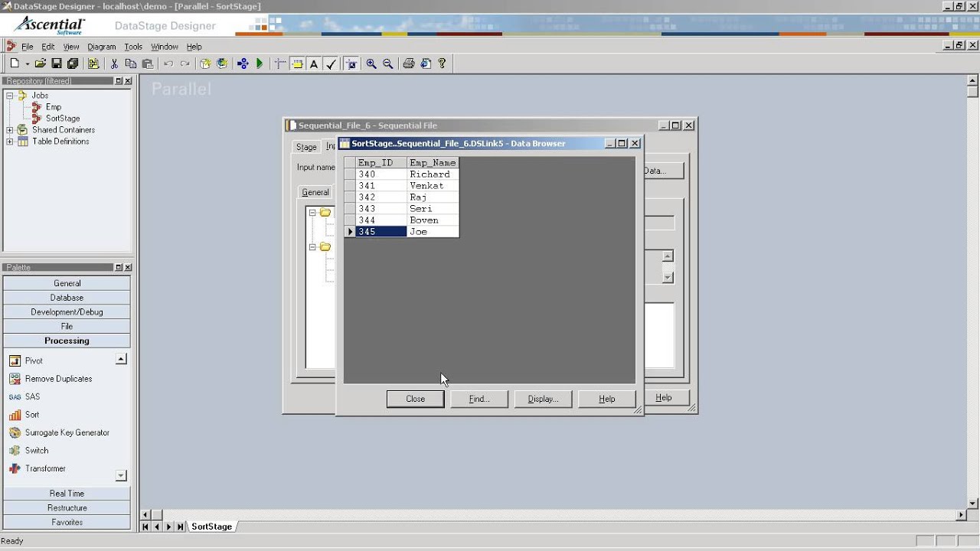Click Help button in Data Browser
980x551 pixels.
[607, 399]
